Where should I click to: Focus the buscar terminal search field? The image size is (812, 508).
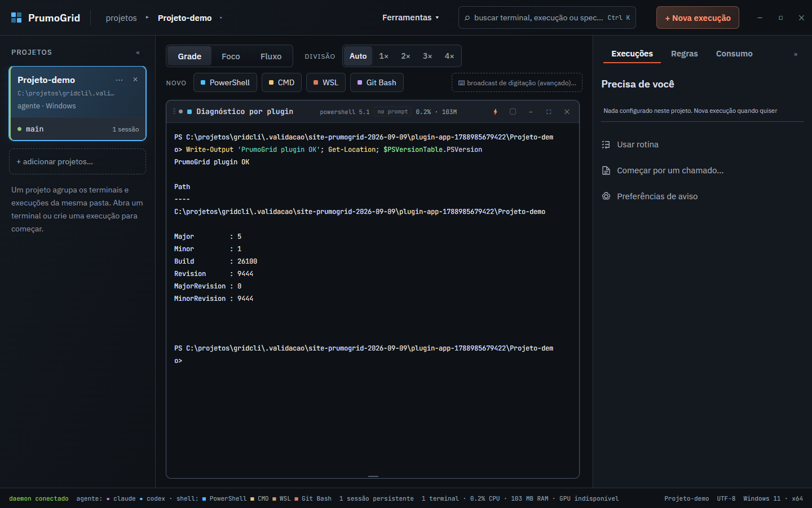pos(547,17)
